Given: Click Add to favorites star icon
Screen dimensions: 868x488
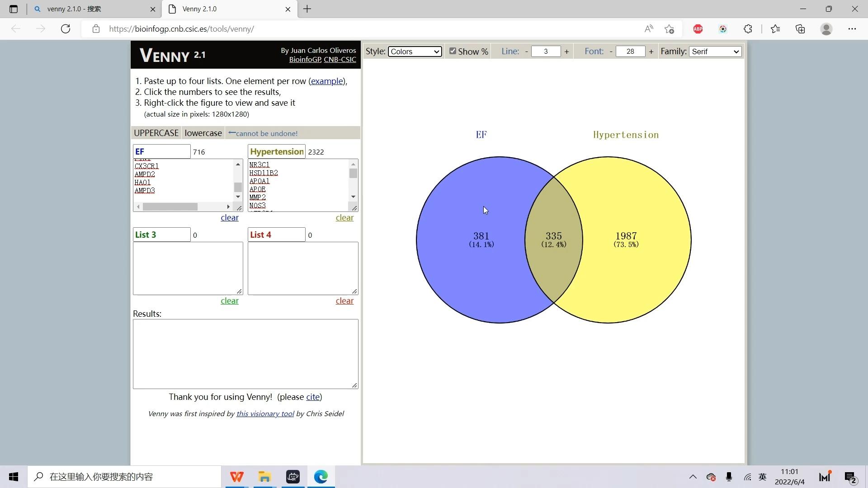Looking at the screenshot, I should pyautogui.click(x=670, y=29).
